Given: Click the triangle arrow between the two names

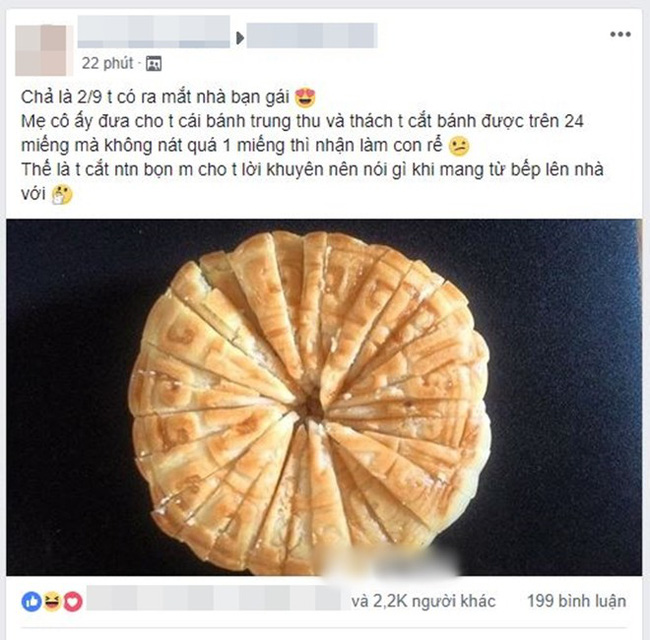Looking at the screenshot, I should [240, 38].
